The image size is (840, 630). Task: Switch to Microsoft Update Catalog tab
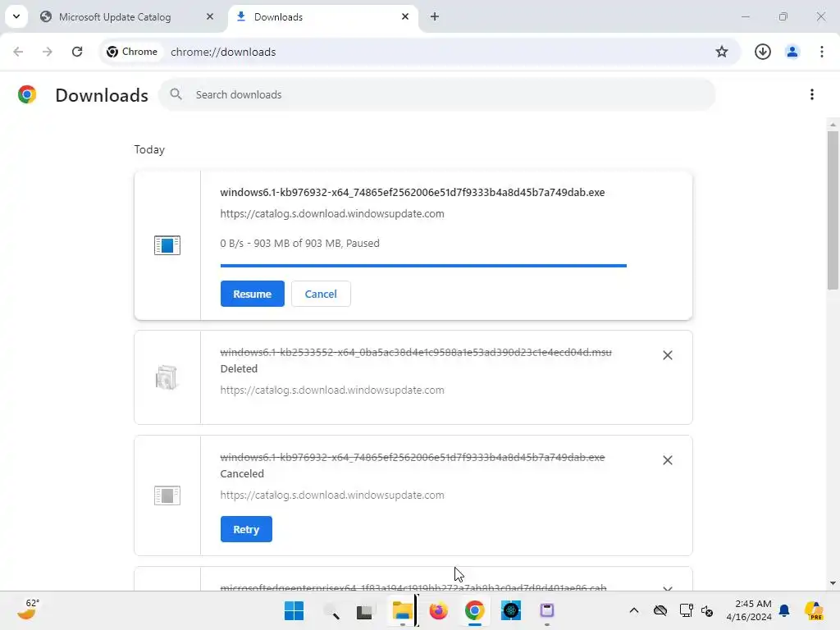click(114, 17)
